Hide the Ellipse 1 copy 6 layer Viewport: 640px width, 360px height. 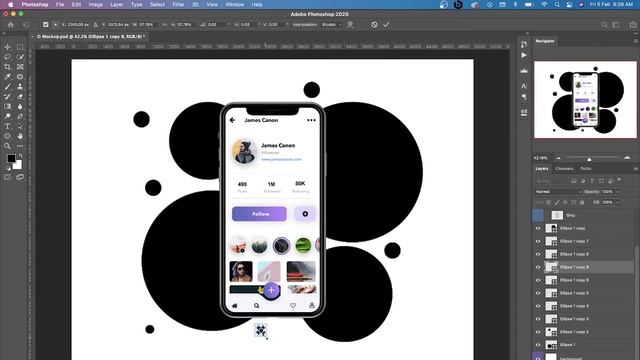coord(538,280)
